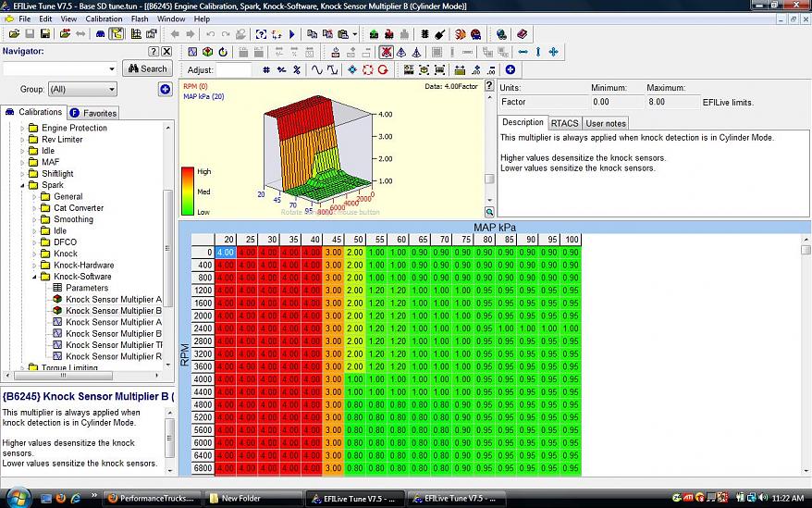Image resolution: width=812 pixels, height=508 pixels.
Task: Expand the Knock-Hardware folder
Action: click(x=34, y=265)
